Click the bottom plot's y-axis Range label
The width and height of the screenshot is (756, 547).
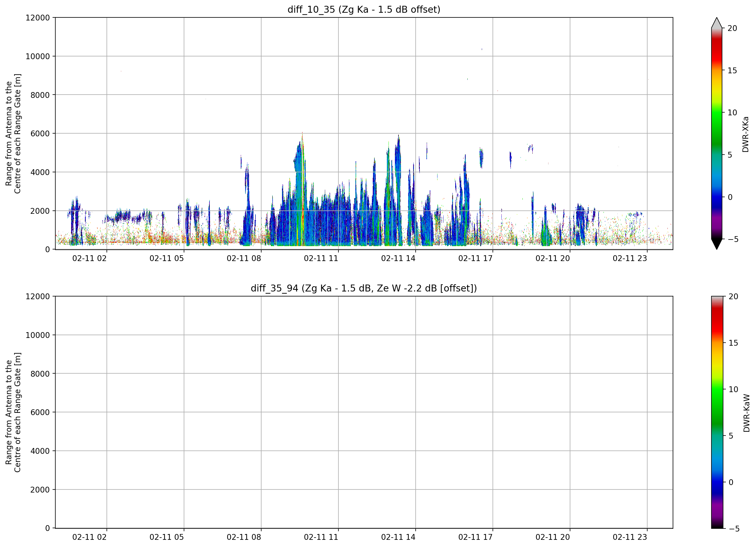pos(13,412)
